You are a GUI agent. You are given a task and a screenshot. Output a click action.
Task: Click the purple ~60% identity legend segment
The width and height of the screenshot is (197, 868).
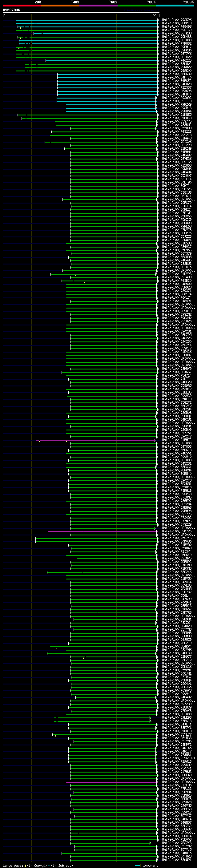coord(98,6)
